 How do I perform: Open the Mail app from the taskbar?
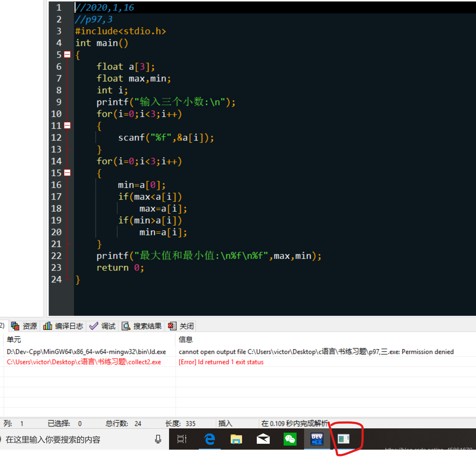tap(263, 439)
